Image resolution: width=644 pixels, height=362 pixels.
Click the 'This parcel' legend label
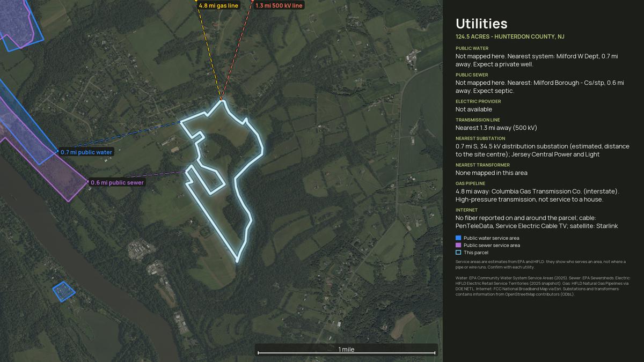pyautogui.click(x=476, y=252)
